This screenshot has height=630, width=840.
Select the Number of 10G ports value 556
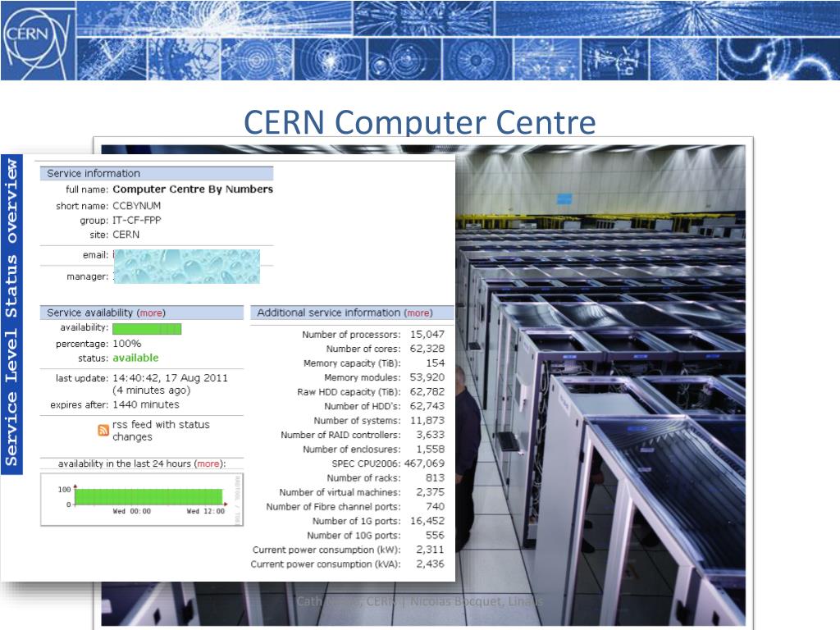(436, 535)
